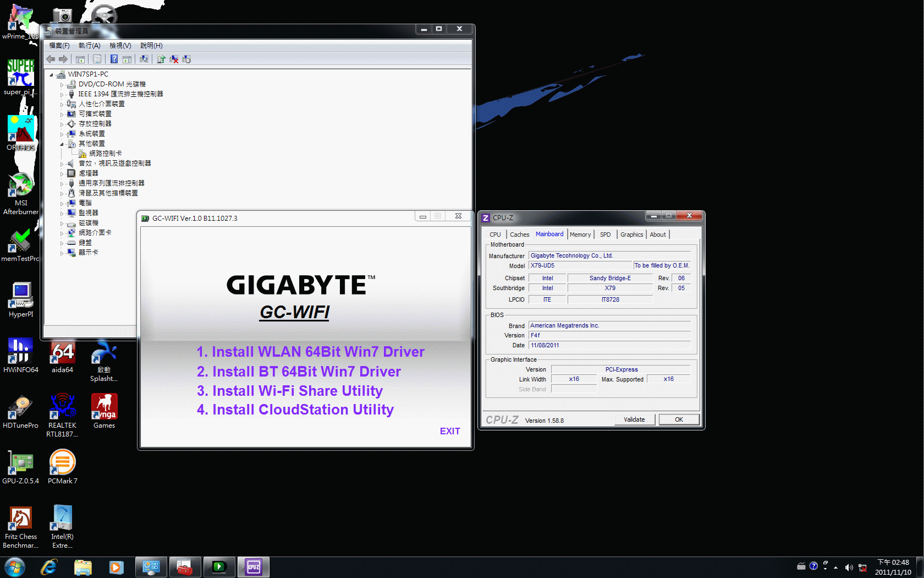Open the PCMark 7 desktop icon
Image resolution: width=924 pixels, height=578 pixels.
click(62, 467)
